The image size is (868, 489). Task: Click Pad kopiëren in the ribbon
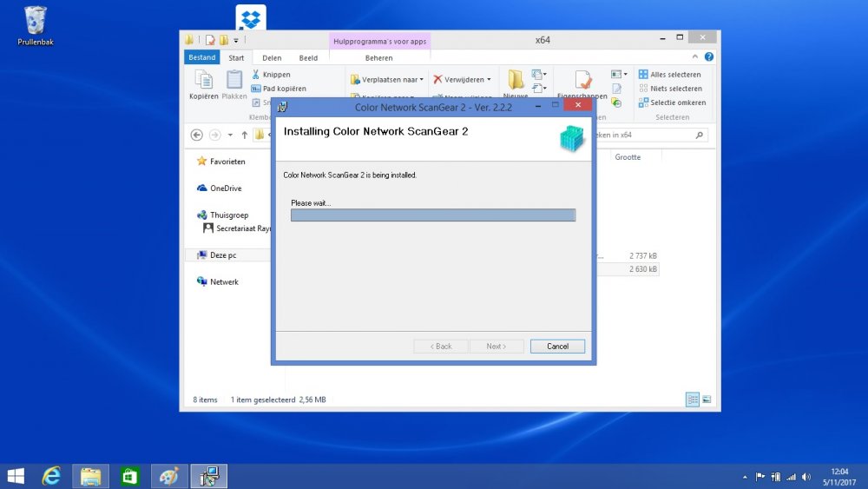tap(278, 89)
